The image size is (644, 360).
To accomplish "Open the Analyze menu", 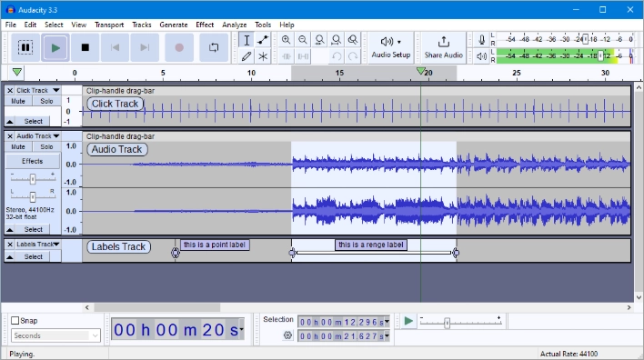I will 234,25.
